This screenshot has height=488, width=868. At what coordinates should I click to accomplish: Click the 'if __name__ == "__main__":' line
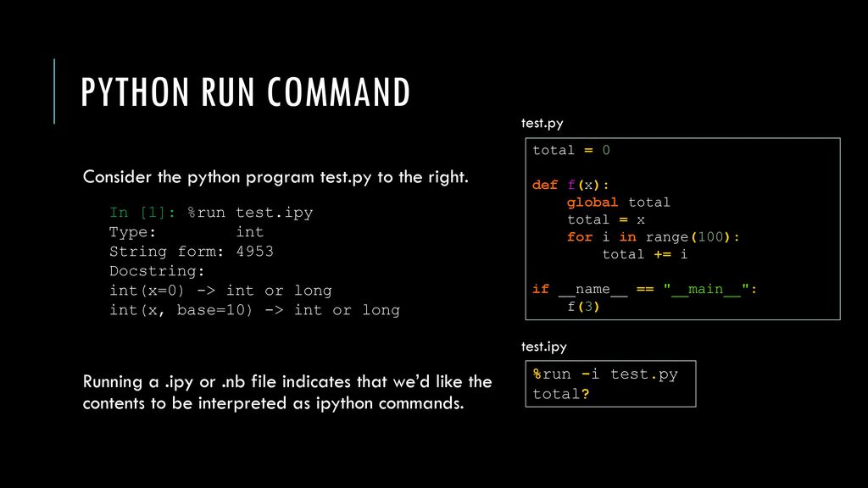pyautogui.click(x=644, y=289)
